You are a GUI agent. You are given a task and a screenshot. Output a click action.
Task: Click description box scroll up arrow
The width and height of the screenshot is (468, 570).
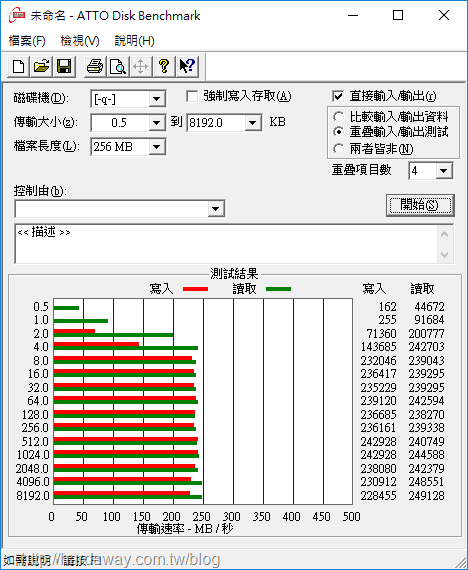click(x=444, y=234)
